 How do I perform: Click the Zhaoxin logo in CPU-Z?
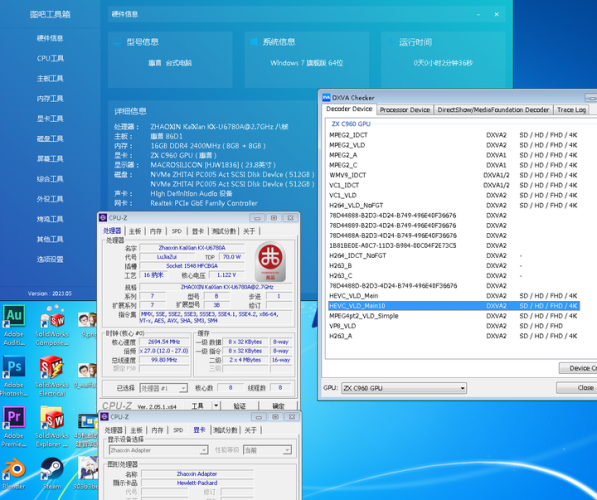270,262
